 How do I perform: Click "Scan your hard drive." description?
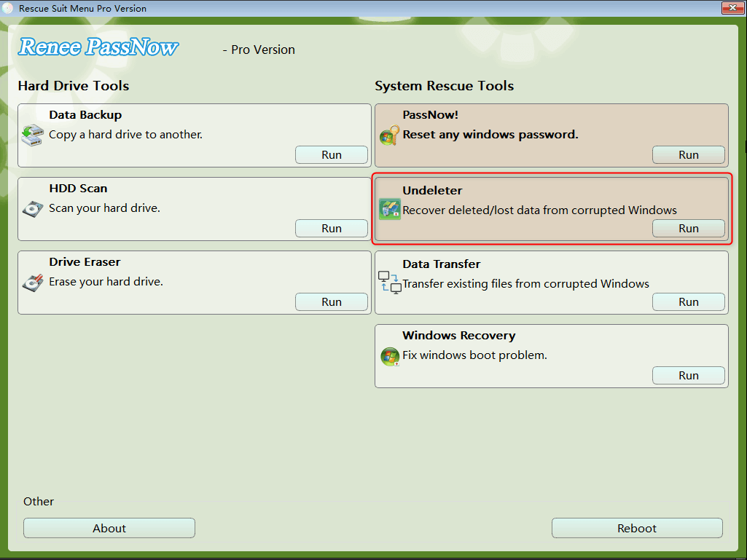(x=104, y=208)
